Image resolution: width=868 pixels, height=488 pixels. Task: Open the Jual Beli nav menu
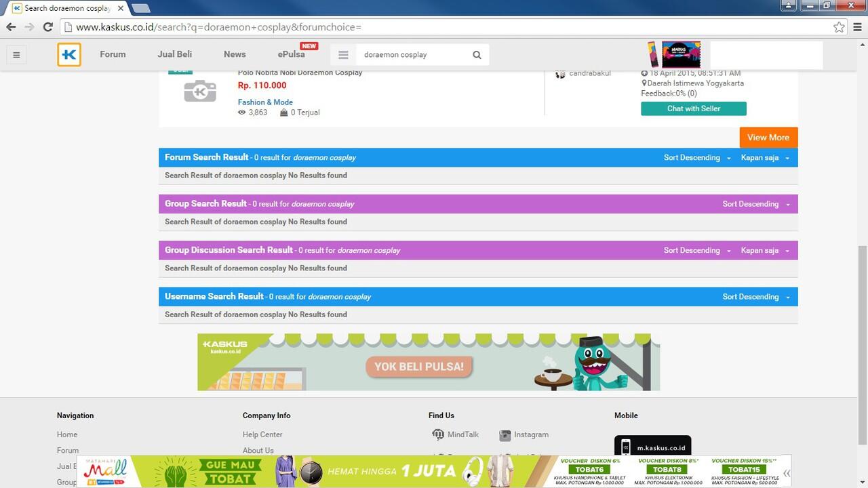tap(174, 54)
